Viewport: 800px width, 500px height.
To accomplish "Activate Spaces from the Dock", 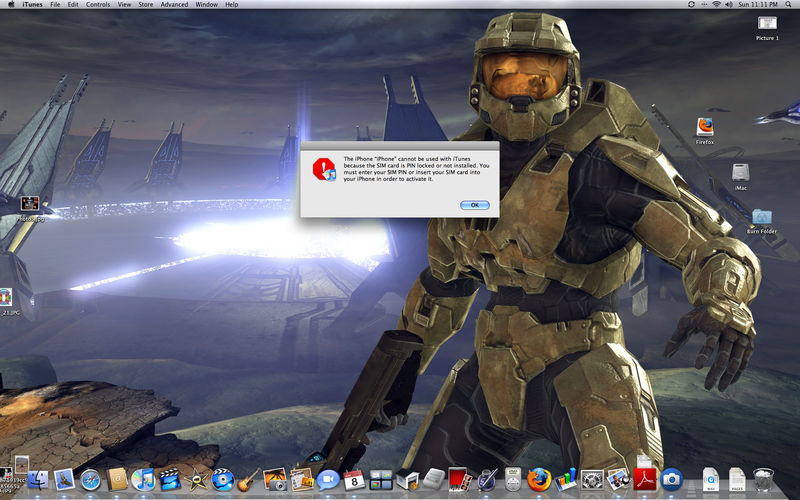I will tap(381, 480).
